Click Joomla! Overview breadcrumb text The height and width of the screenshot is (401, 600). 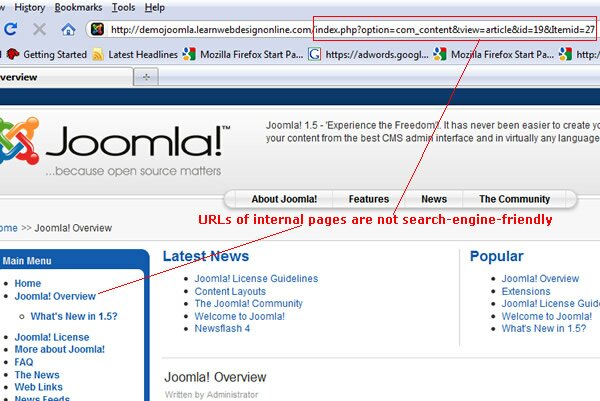click(73, 228)
